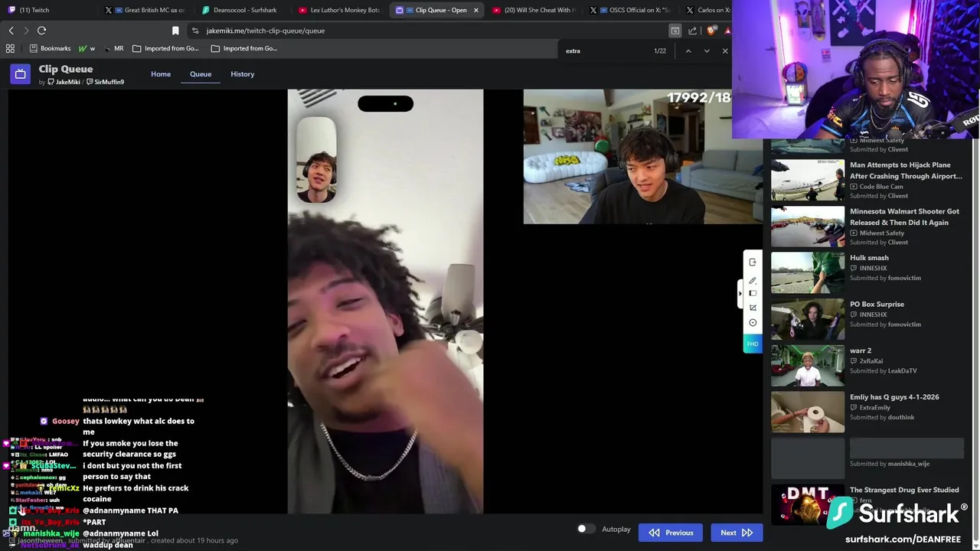This screenshot has height=551, width=980.
Task: Open the Brave shields lion icon
Action: 711,31
